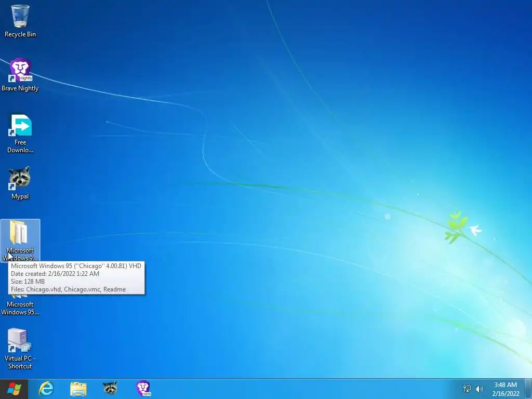Click the 2/16/2022 date in tray

pos(506,394)
